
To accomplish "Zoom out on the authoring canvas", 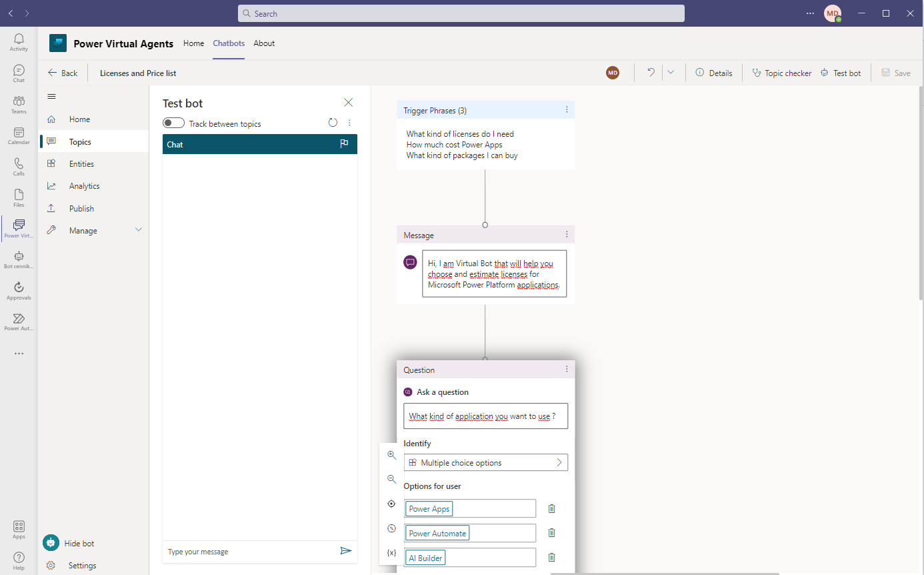I will point(391,479).
